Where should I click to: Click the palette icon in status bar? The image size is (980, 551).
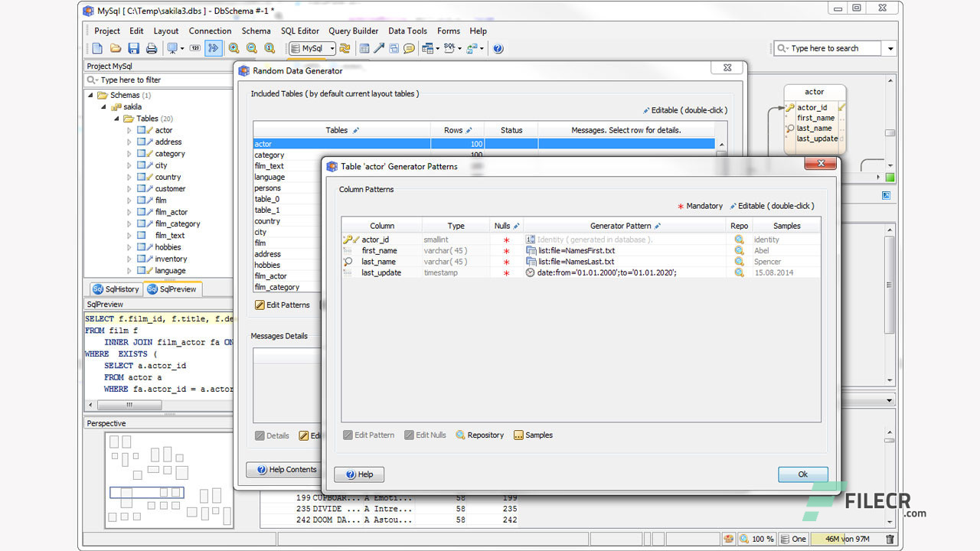729,539
